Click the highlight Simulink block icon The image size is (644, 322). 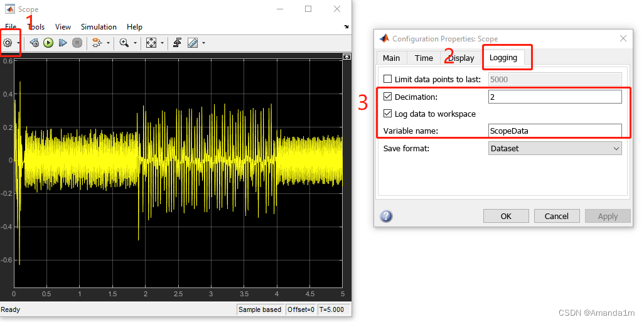(97, 43)
